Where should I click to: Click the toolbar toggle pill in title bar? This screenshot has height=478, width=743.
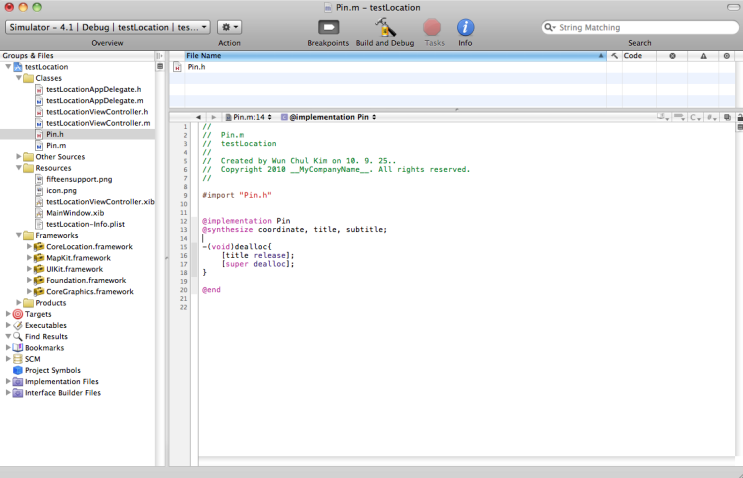[733, 7]
